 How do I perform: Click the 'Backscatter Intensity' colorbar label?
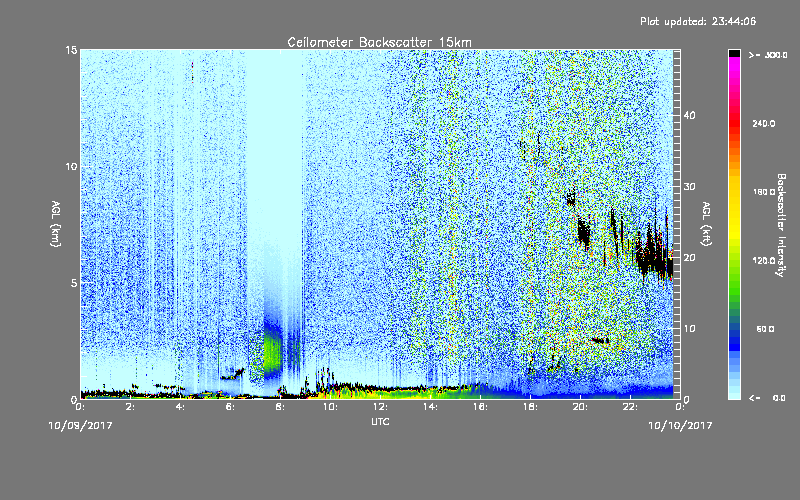click(780, 225)
